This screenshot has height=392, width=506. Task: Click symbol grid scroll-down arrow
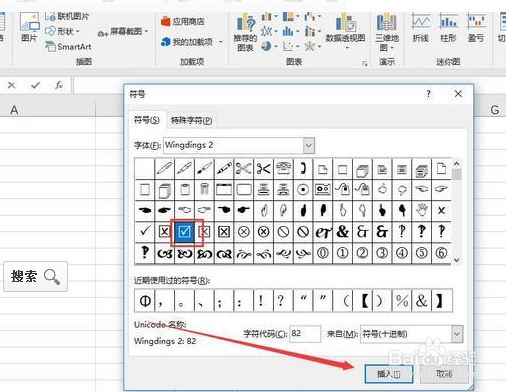(x=457, y=260)
